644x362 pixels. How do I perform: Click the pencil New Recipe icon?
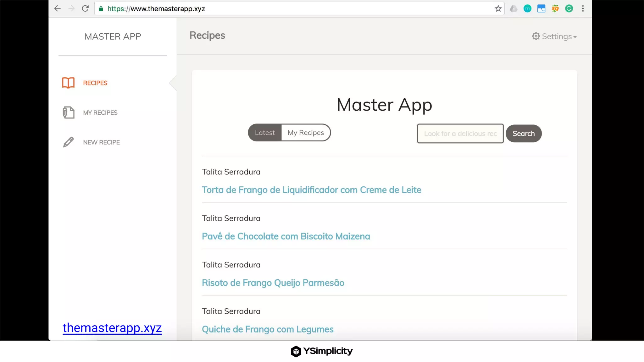tap(68, 142)
